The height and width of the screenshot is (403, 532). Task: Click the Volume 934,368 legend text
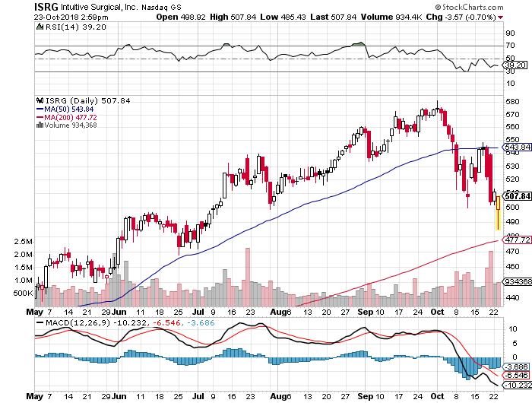pyautogui.click(x=71, y=125)
